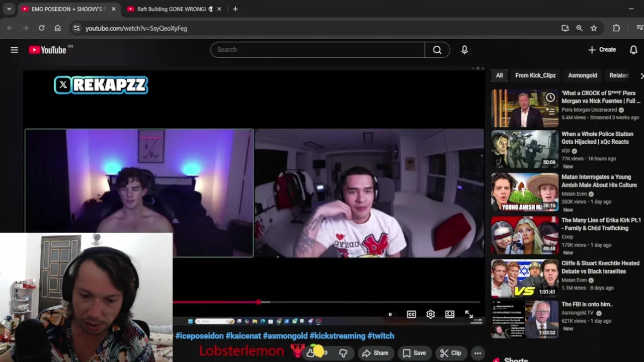The width and height of the screenshot is (644, 362).
Task: Click the search magnifier button
Action: coord(437,50)
